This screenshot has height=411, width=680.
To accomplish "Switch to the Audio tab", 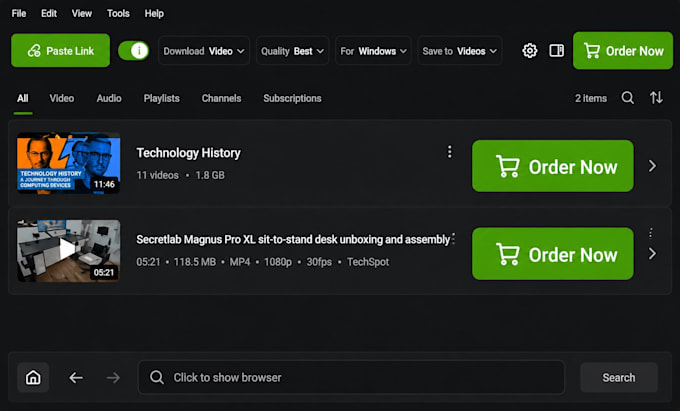I will (x=109, y=98).
